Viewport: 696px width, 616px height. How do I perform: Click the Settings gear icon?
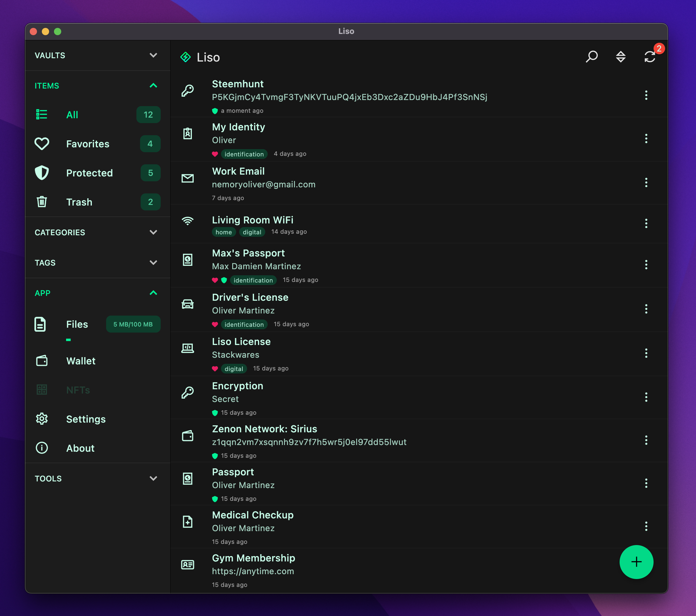[42, 419]
